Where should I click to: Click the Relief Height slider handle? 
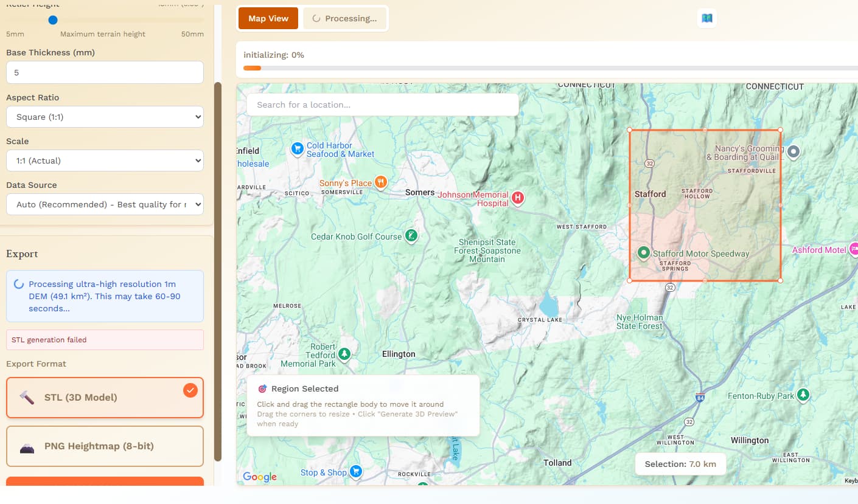[x=53, y=20]
